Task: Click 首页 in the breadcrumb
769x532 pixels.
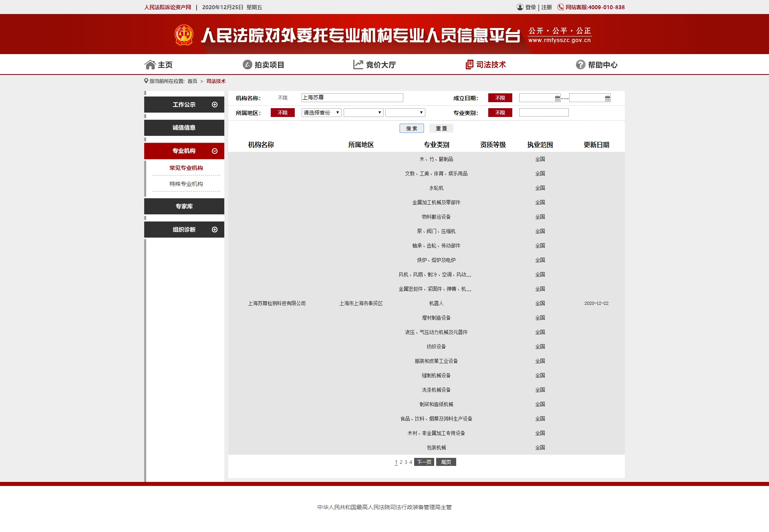Action: click(192, 81)
